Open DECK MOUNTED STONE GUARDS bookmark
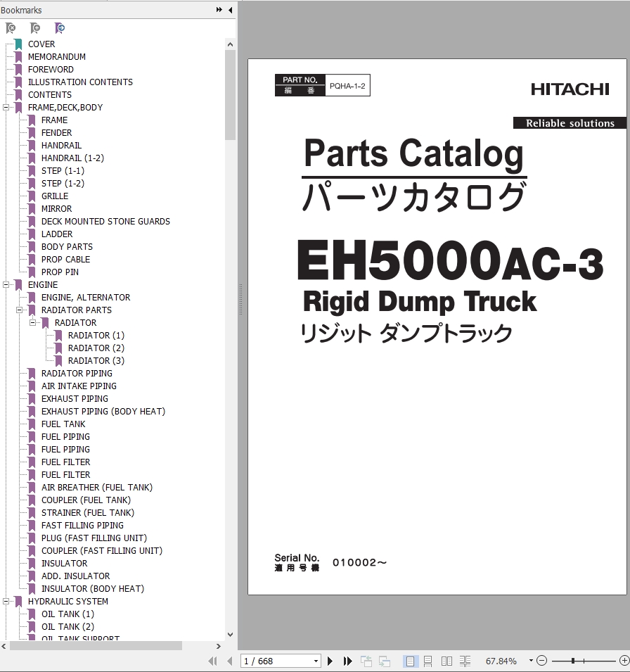The height and width of the screenshot is (672, 630). pyautogui.click(x=105, y=222)
